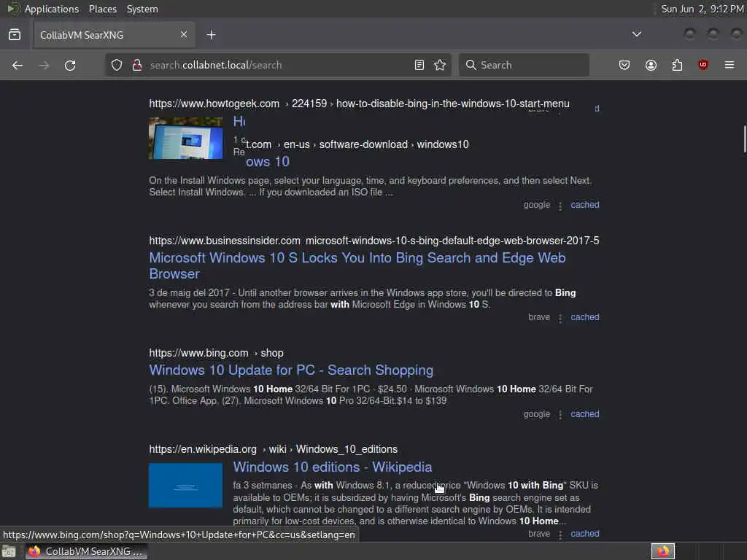Image resolution: width=747 pixels, height=560 pixels.
Task: Click the howtogeek.com result URL
Action: point(359,104)
